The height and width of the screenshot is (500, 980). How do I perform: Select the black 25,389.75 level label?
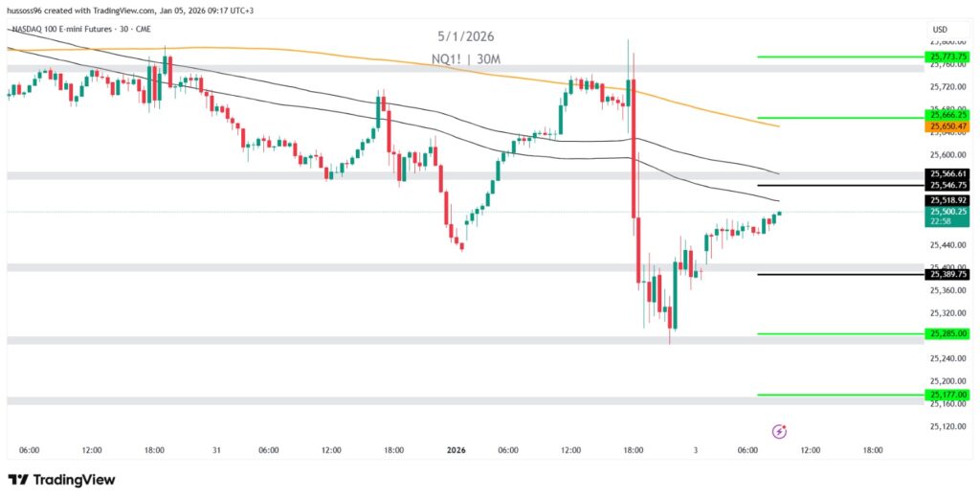point(947,274)
